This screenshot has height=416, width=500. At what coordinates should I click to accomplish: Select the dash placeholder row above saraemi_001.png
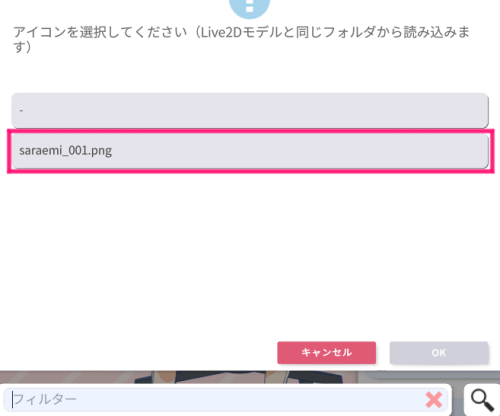point(250,110)
